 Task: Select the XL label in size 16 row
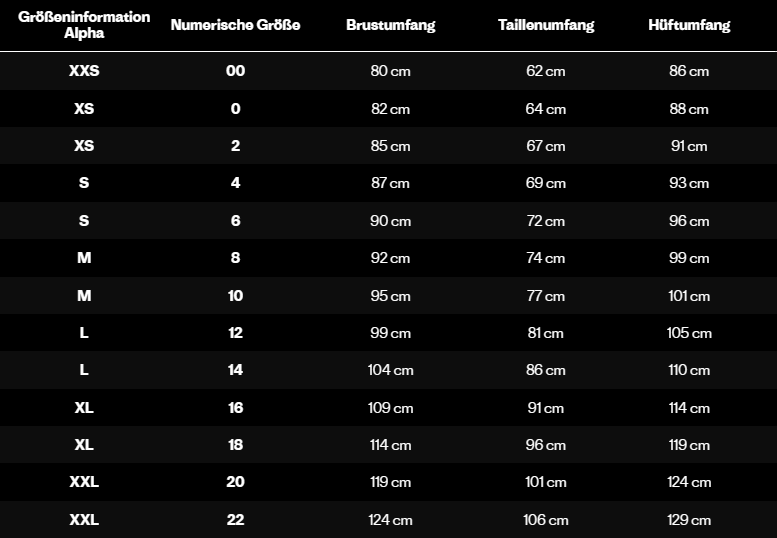[84, 408]
